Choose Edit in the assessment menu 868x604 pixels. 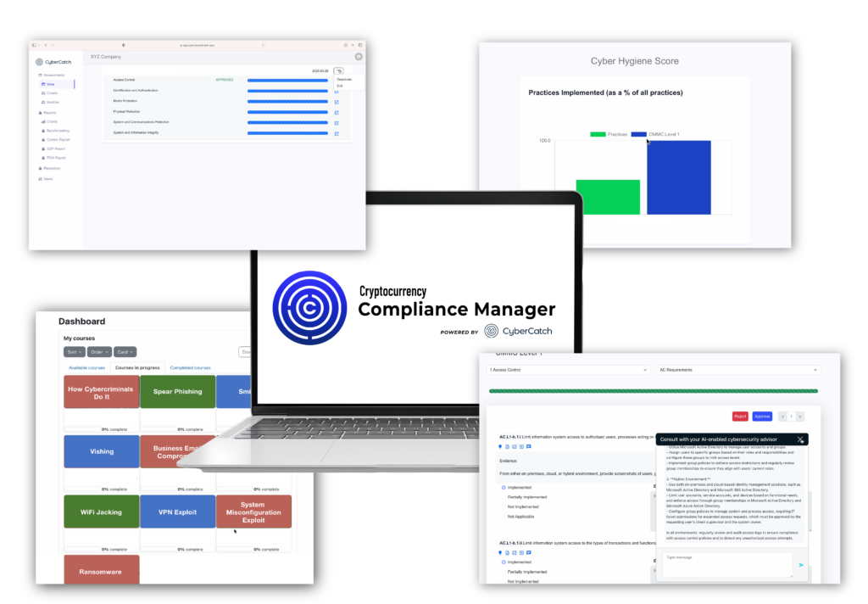[x=340, y=86]
